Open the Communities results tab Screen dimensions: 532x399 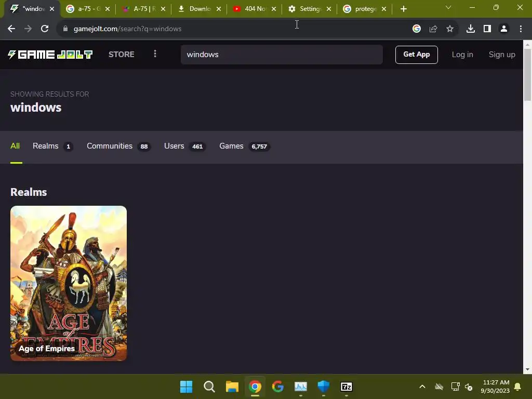[119, 146]
